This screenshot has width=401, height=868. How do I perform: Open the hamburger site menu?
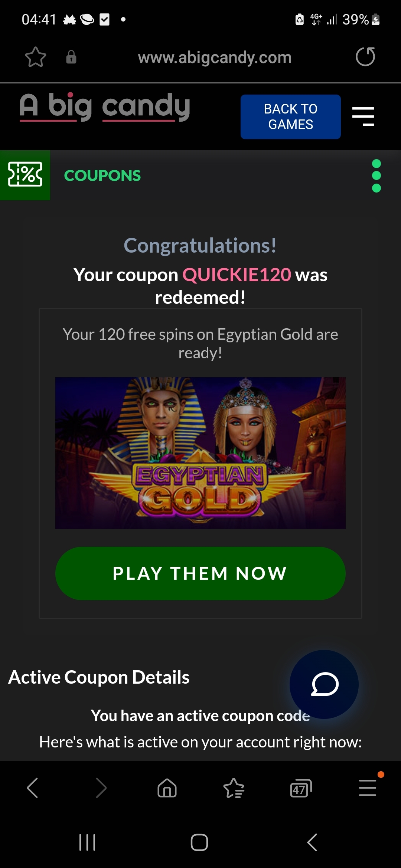[x=363, y=116]
